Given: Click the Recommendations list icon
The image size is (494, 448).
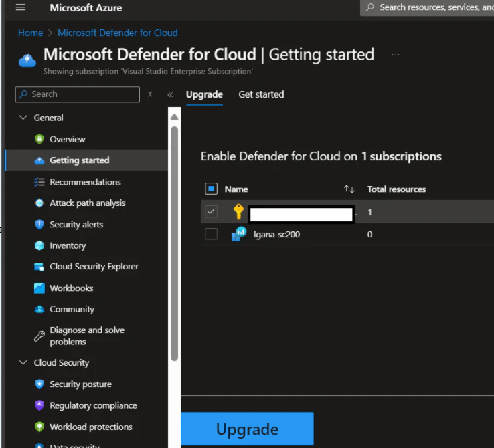Looking at the screenshot, I should pyautogui.click(x=39, y=182).
